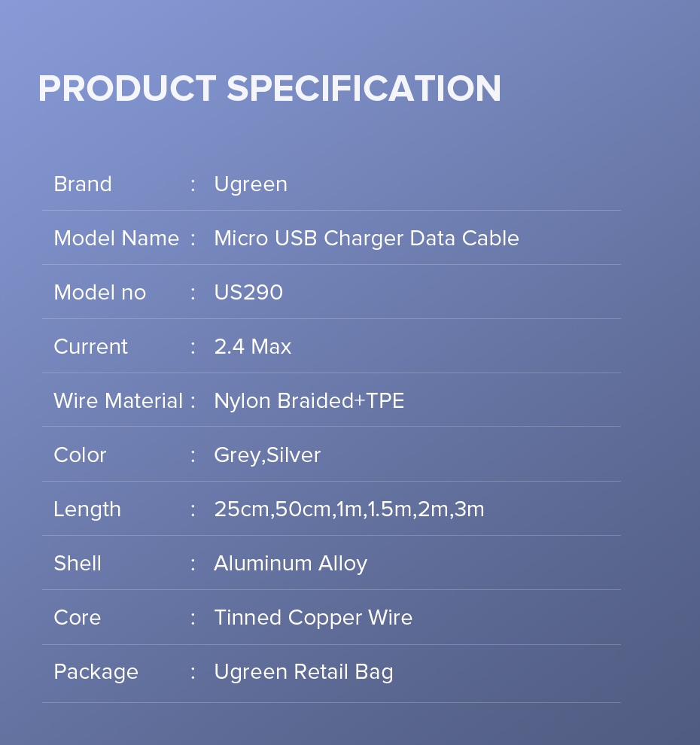Select the Brand label
The width and height of the screenshot is (700, 745).
(83, 184)
